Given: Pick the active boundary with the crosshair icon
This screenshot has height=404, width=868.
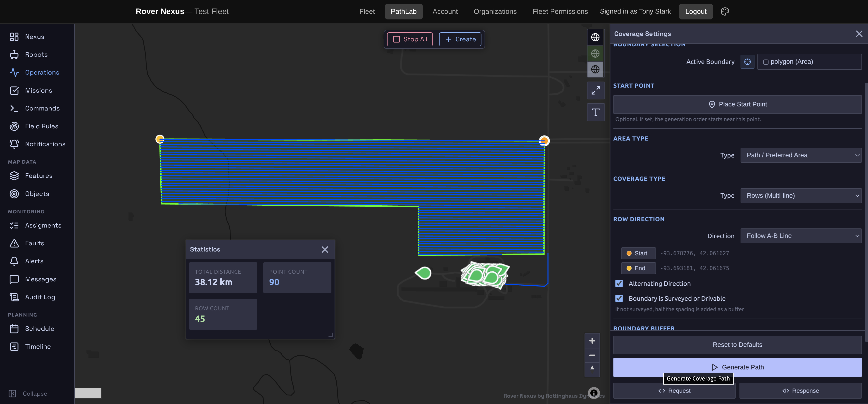Looking at the screenshot, I should [x=747, y=62].
